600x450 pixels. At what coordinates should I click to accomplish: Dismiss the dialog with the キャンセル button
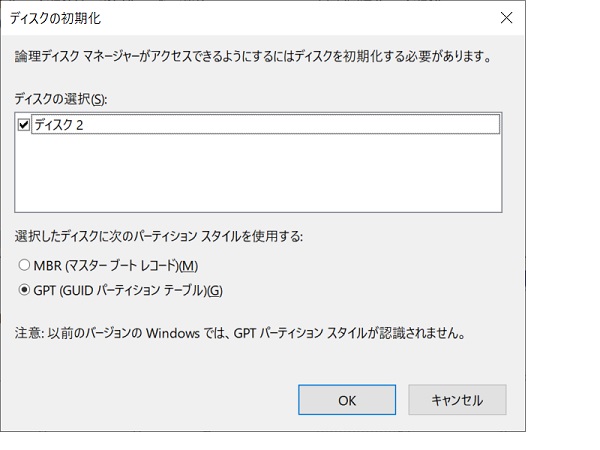click(457, 400)
